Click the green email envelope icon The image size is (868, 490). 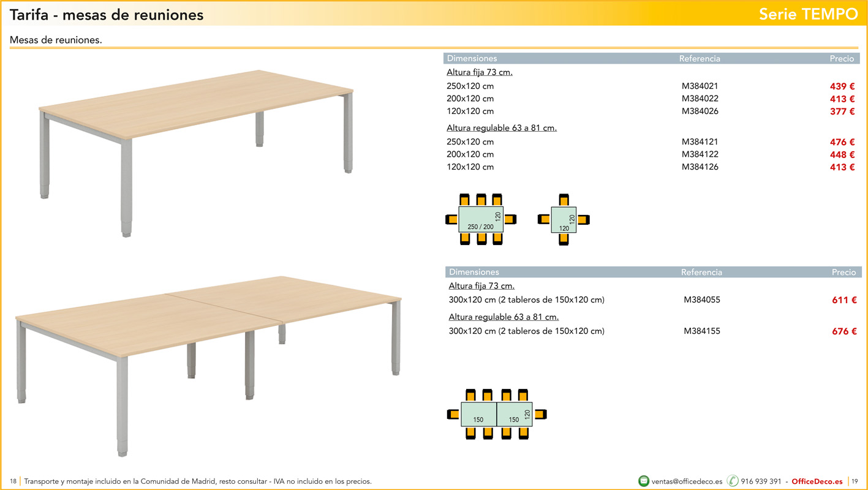644,481
